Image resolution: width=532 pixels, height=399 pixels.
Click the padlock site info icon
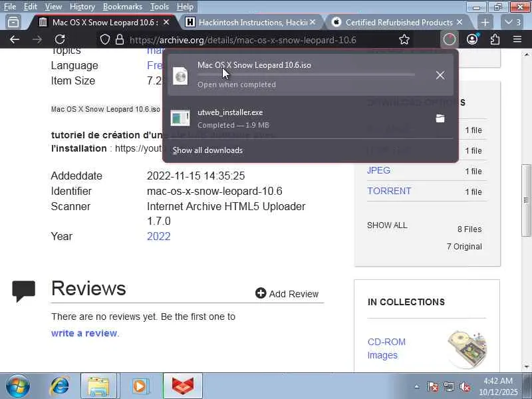[x=120, y=40]
